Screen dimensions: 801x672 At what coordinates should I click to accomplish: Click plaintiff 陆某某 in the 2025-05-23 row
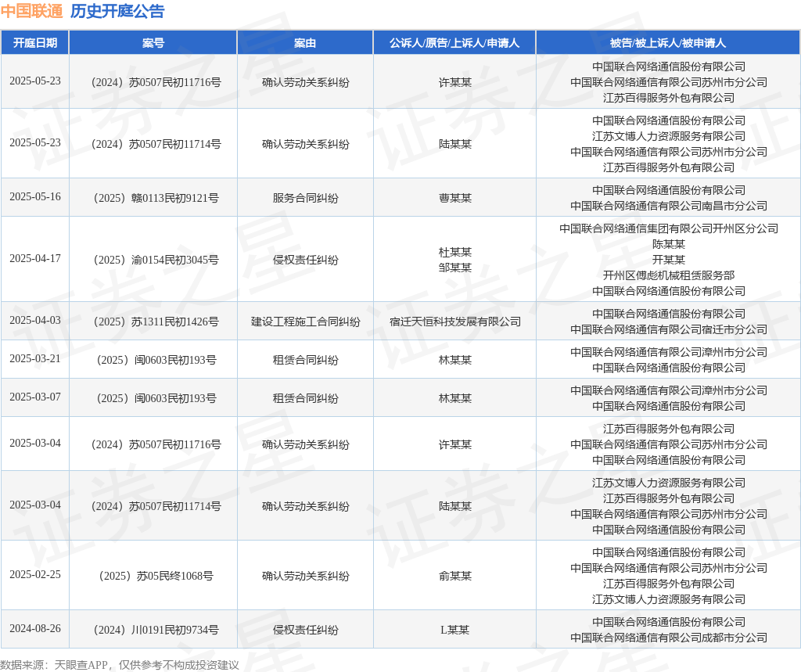point(454,144)
